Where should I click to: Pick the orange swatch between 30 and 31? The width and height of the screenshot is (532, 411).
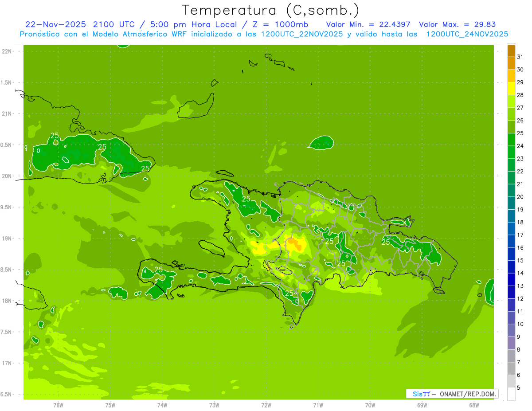(511, 63)
